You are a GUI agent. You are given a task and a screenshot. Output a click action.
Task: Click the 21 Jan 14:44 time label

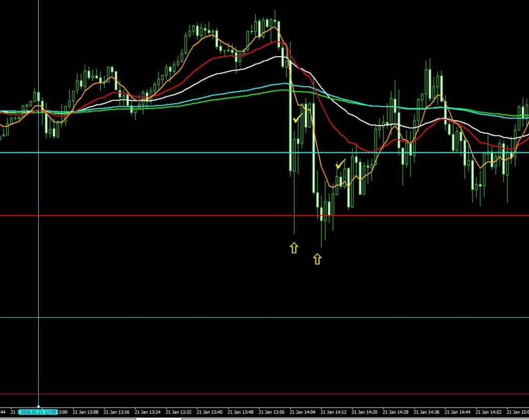pos(458,412)
